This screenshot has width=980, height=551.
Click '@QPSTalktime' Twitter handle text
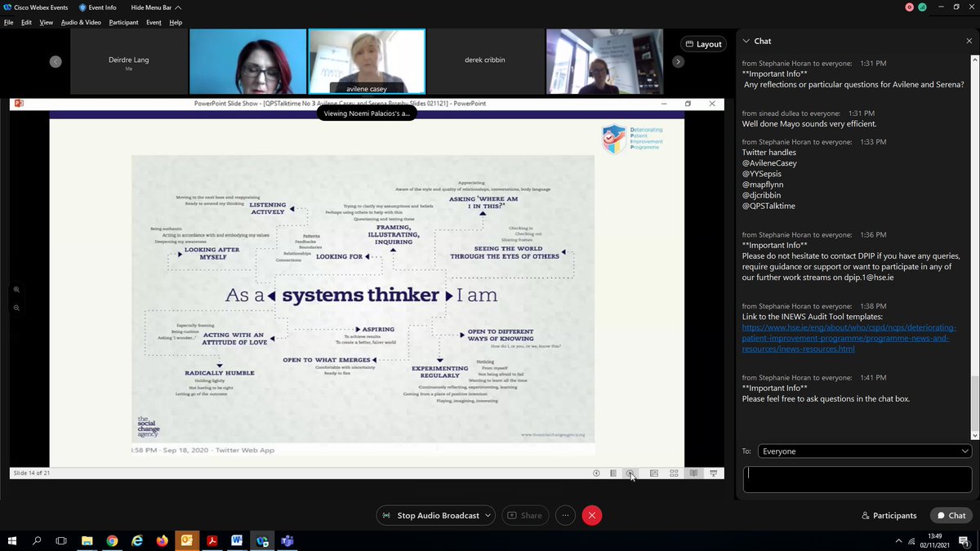pos(768,206)
